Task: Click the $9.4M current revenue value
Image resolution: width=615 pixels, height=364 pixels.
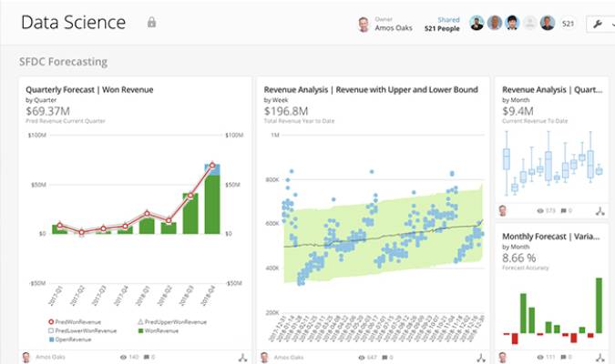Action: click(518, 111)
